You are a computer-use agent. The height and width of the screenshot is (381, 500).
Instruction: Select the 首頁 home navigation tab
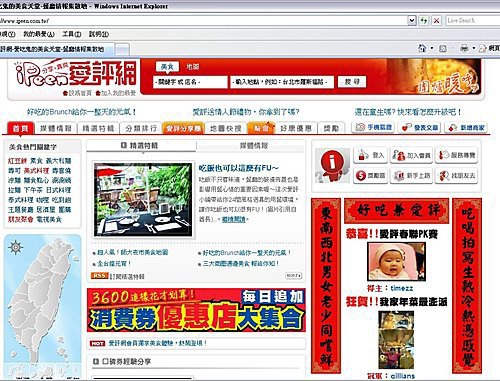tap(21, 128)
